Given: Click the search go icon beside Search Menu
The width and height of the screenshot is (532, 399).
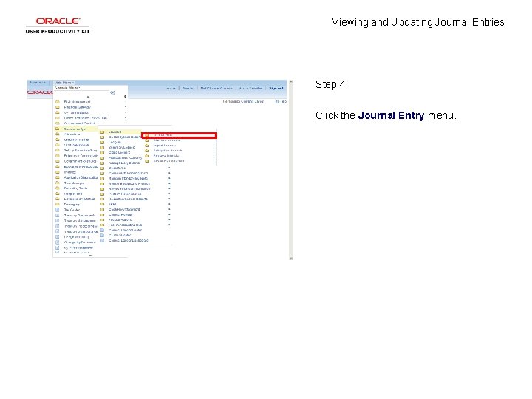Looking at the screenshot, I should [x=113, y=92].
